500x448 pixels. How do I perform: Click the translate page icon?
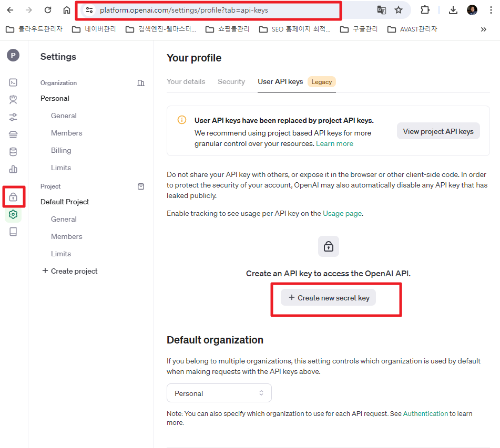(x=381, y=10)
